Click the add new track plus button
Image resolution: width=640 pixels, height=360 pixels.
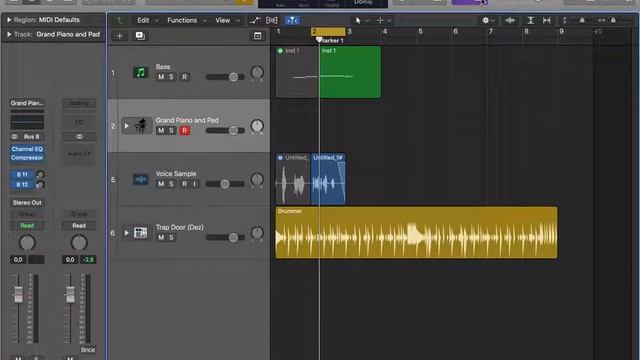point(120,36)
